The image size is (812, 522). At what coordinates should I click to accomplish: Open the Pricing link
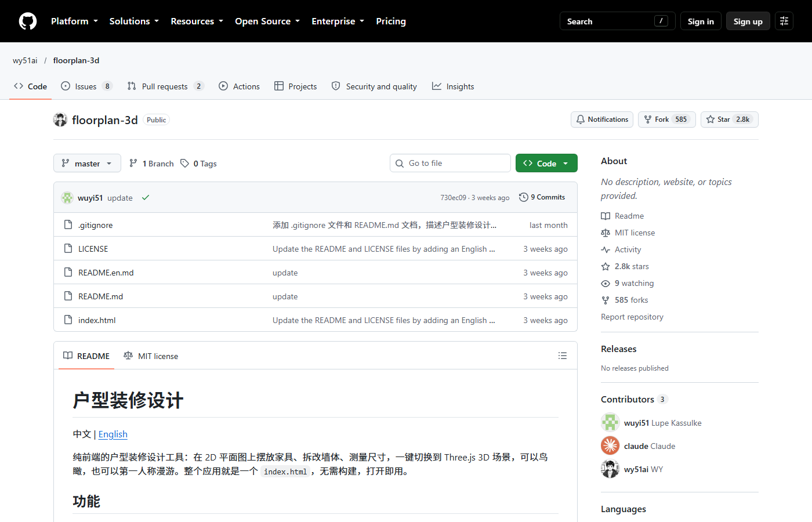(391, 21)
